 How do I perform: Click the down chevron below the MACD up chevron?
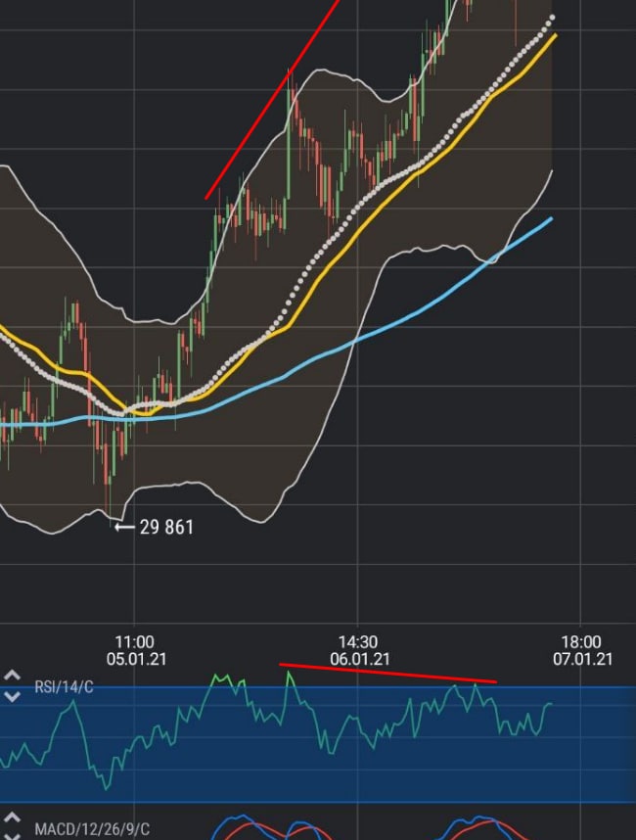12,836
